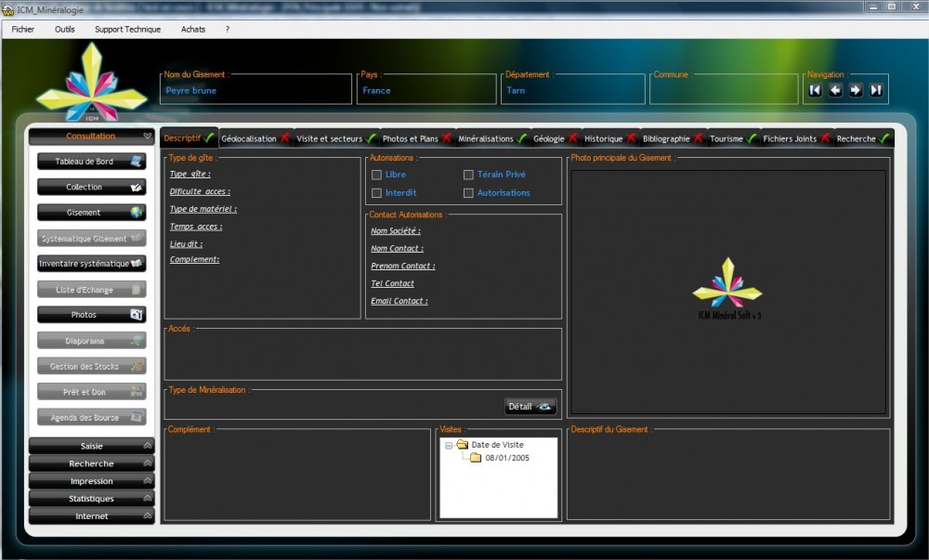Click the Département field showing Tarn
This screenshot has height=560, width=929.
pos(573,91)
